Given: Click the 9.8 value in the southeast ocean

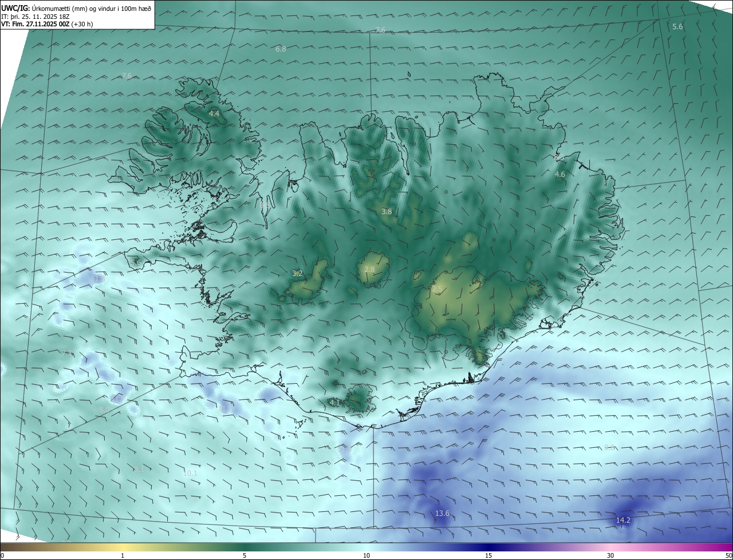Looking at the screenshot, I should tap(609, 448).
